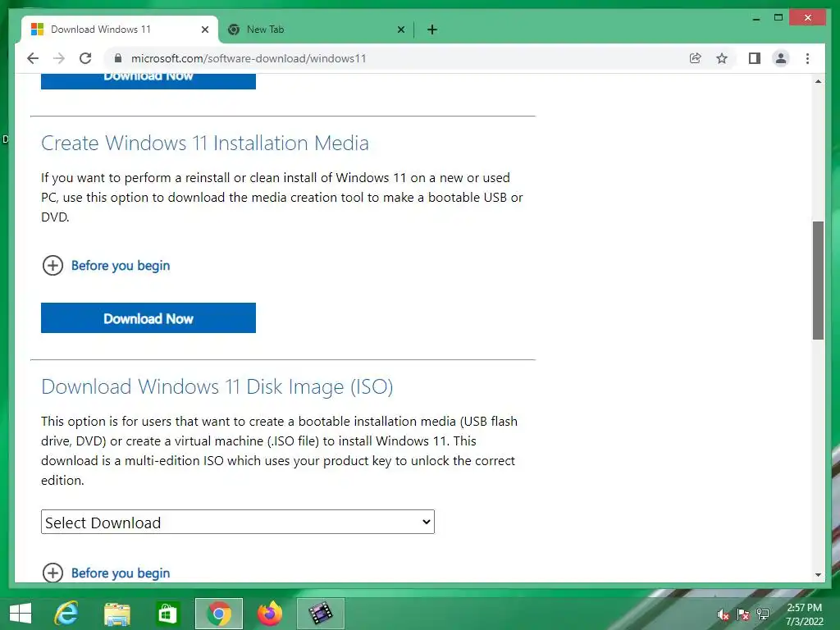Click the scrollbar up arrow
Screen dimensions: 840x630
click(818, 81)
